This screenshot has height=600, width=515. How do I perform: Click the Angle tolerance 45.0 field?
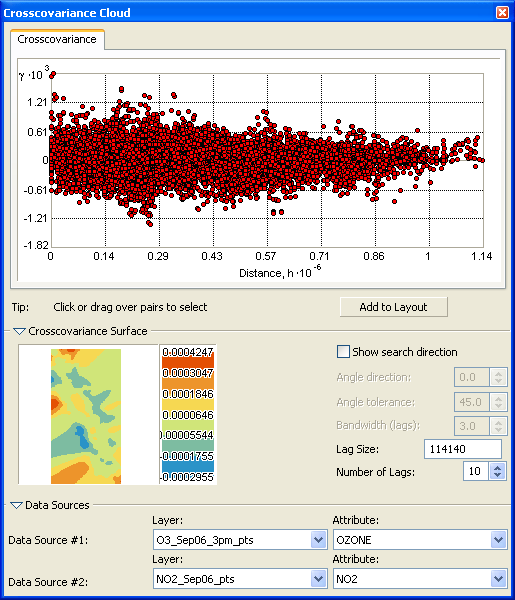click(471, 402)
